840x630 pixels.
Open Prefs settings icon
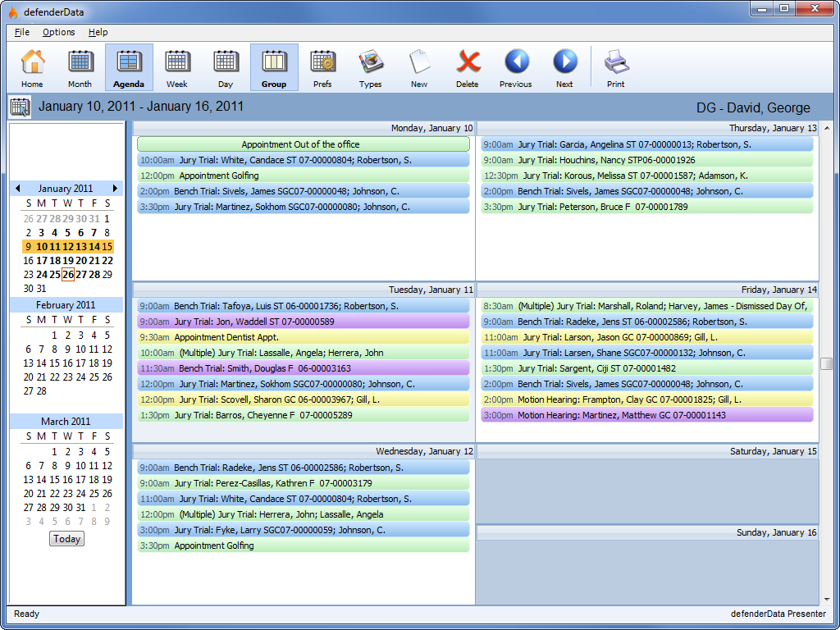[x=322, y=67]
